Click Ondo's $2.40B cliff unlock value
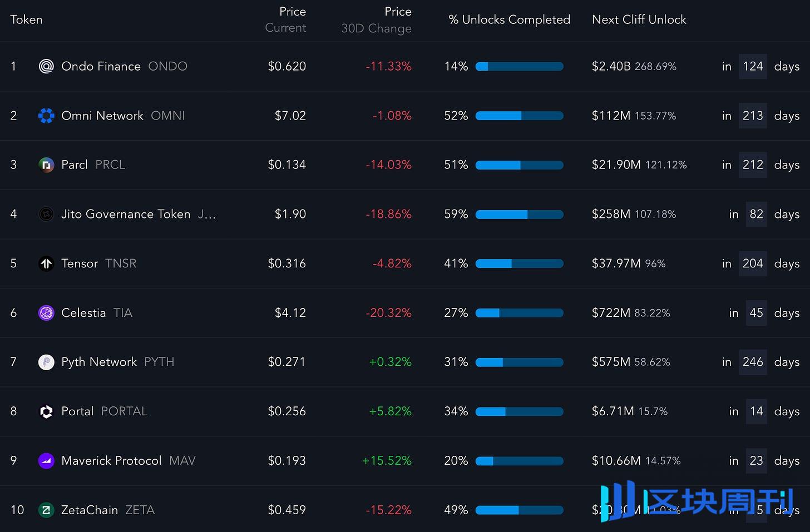 (x=611, y=66)
